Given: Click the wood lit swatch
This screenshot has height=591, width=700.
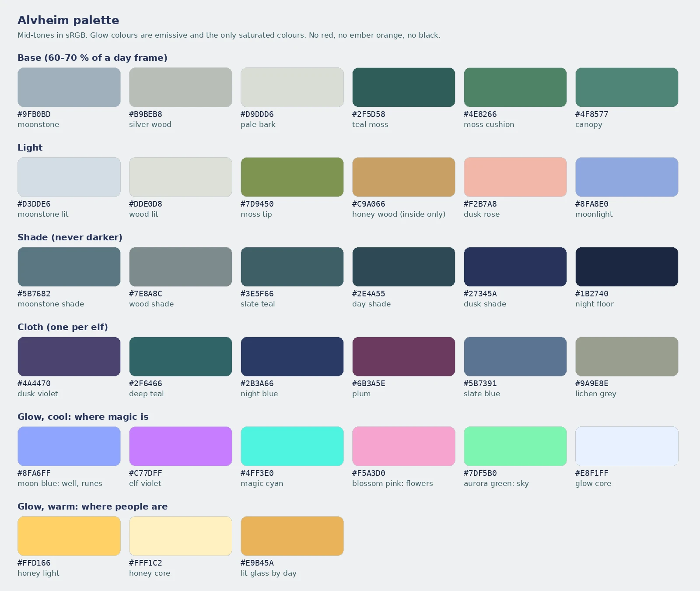Looking at the screenshot, I should (x=181, y=177).
